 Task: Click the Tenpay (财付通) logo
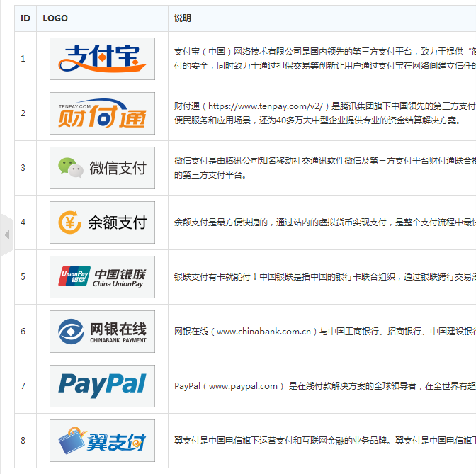coord(102,113)
